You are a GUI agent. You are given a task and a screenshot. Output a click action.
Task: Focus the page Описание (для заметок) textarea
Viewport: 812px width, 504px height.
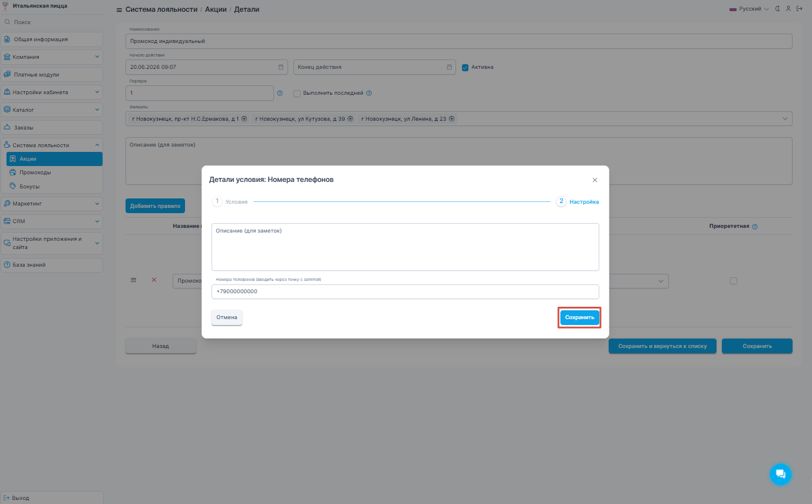[459, 161]
